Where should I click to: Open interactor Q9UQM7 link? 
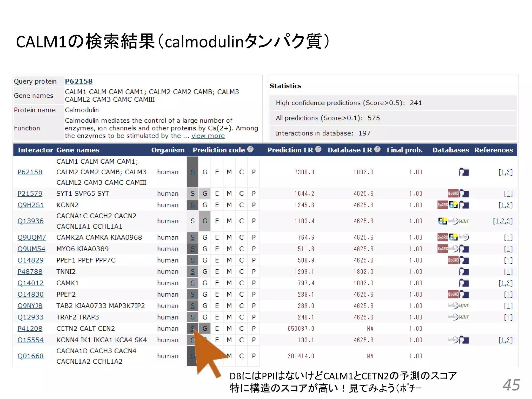[32, 237]
